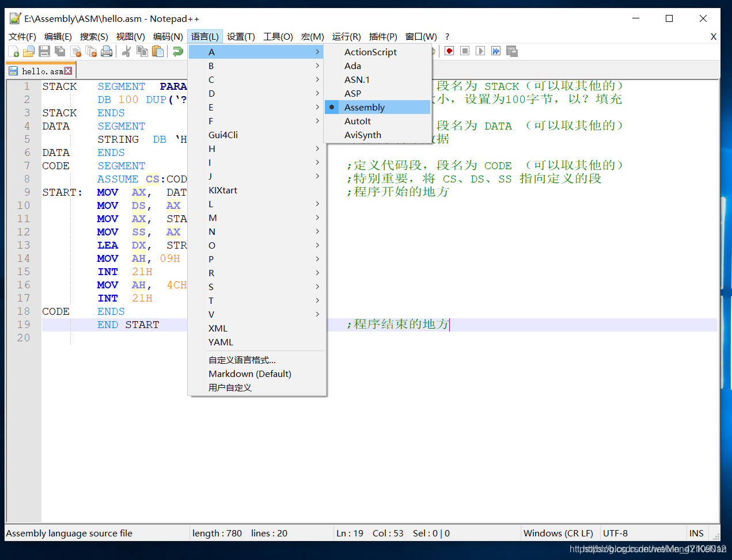The image size is (732, 560).
Task: Click the green Undo arrow icon
Action: pos(178,52)
